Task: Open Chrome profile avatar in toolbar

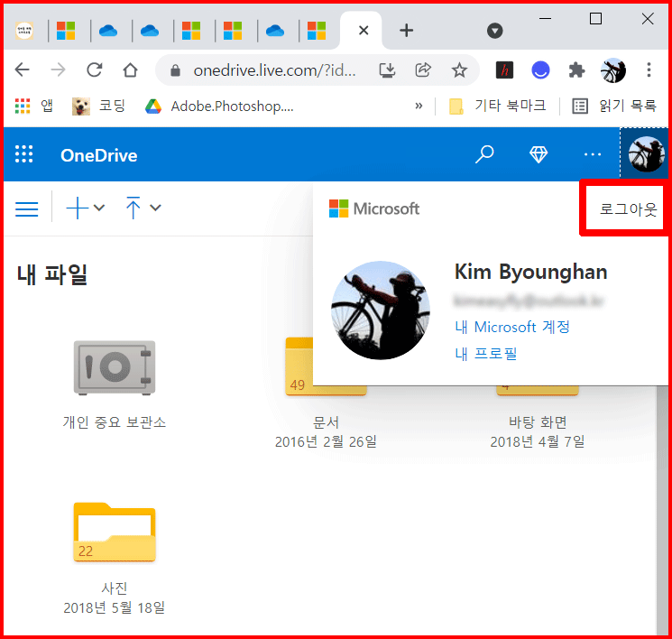Action: [x=612, y=69]
